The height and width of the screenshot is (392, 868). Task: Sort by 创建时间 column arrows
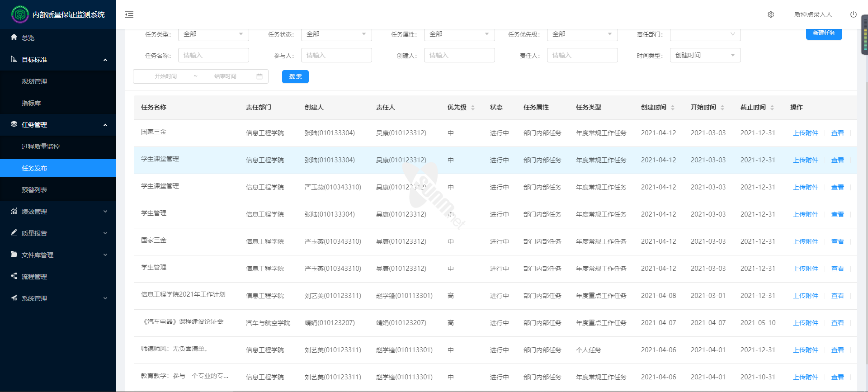click(x=673, y=108)
